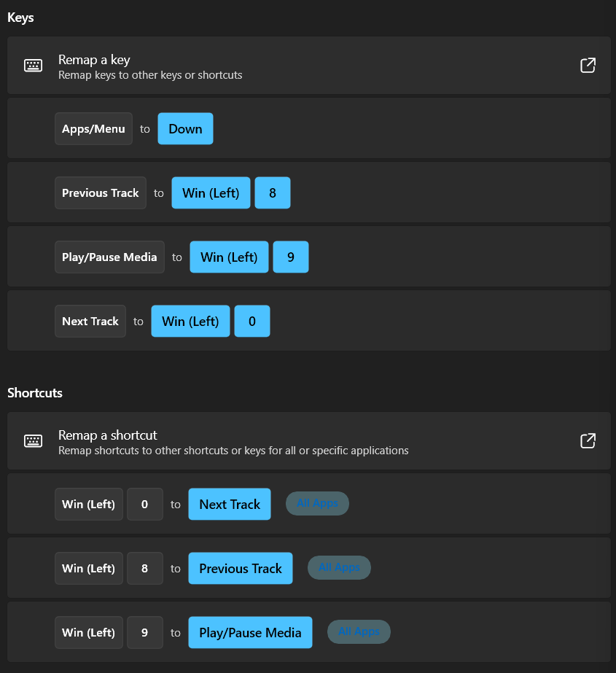Click the keyboard icon beside "Remap a key"
Image resolution: width=616 pixels, height=673 pixels.
[x=33, y=65]
